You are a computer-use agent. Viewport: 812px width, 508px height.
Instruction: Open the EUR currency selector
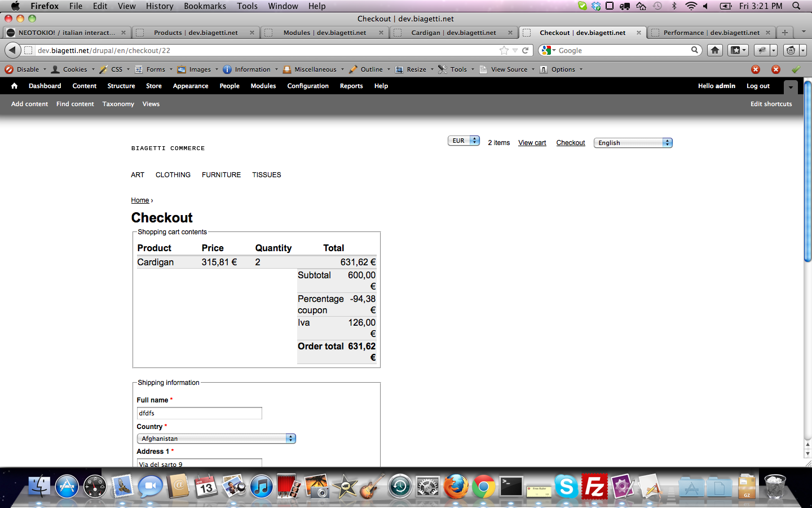pos(464,140)
